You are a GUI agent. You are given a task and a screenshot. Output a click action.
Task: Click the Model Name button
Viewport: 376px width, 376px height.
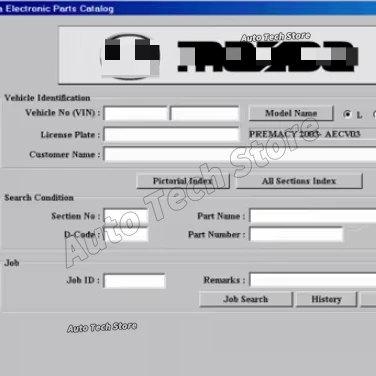pos(291,113)
